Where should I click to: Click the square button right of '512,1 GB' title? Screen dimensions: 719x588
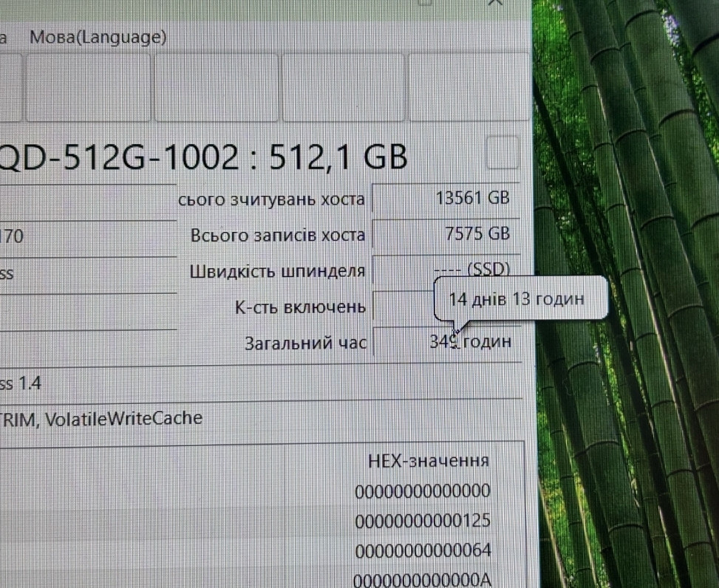point(502,154)
